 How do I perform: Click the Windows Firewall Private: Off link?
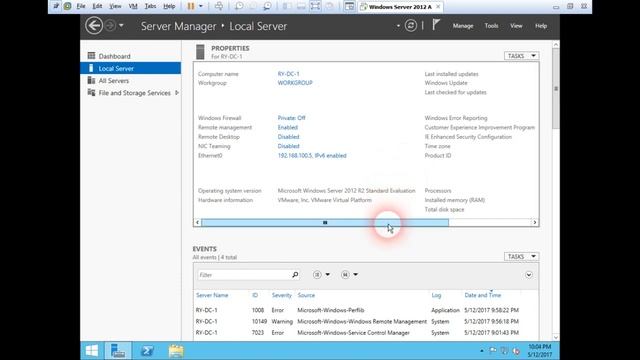(x=291, y=118)
